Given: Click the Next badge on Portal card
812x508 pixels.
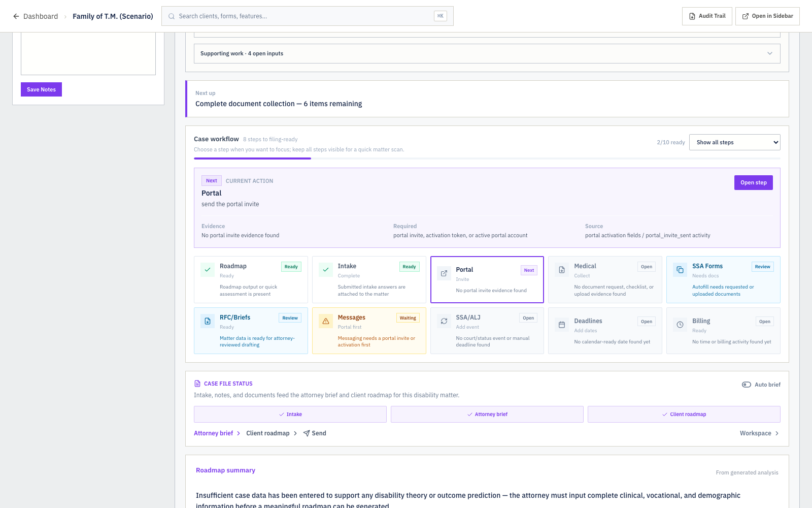Looking at the screenshot, I should pyautogui.click(x=529, y=270).
